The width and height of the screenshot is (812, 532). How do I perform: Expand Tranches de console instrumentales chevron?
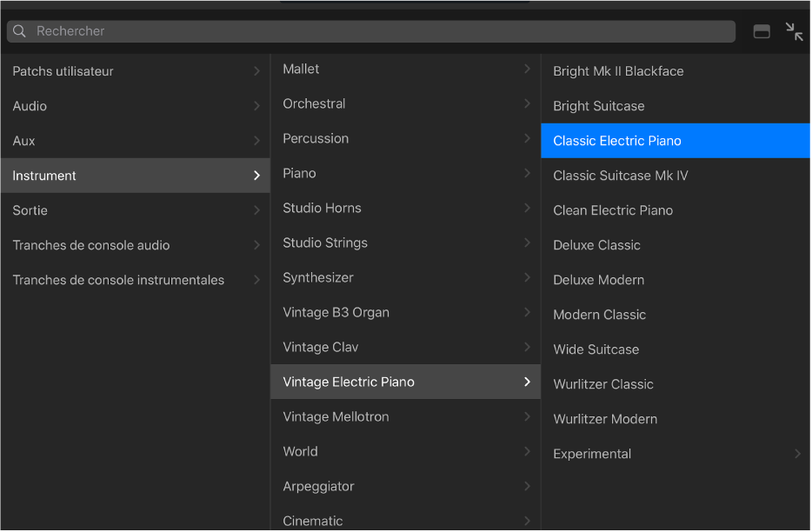pyautogui.click(x=256, y=280)
